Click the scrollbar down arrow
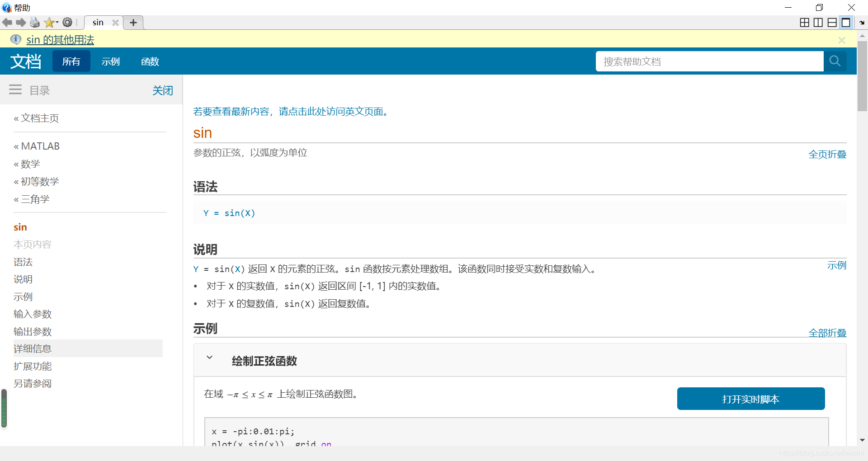The image size is (868, 461). (862, 440)
